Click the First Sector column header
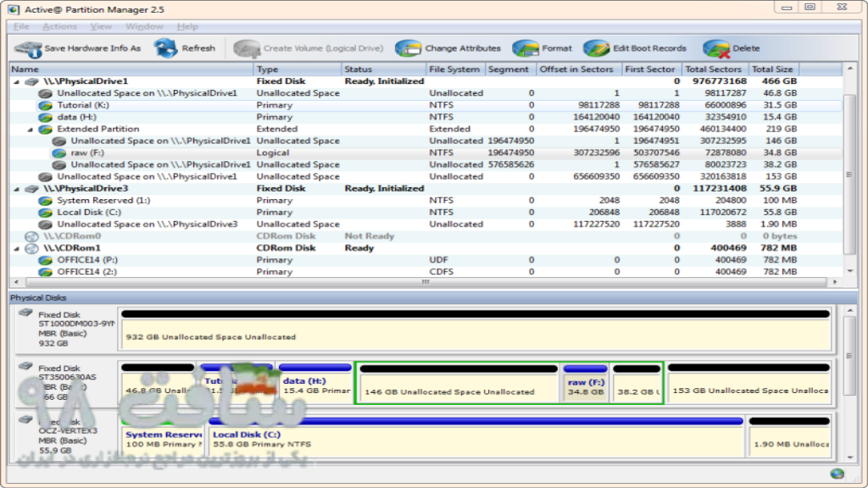This screenshot has height=488, width=868. pos(652,69)
